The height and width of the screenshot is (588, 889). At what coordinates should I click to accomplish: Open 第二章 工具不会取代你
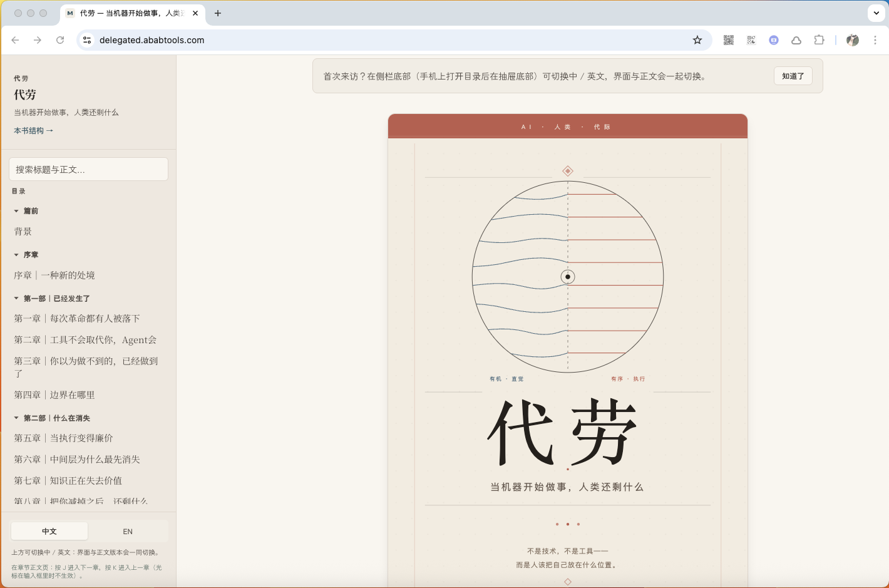point(85,340)
